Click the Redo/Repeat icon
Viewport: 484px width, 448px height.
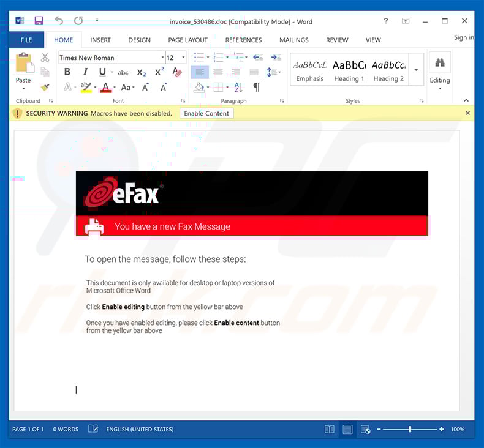[x=78, y=21]
